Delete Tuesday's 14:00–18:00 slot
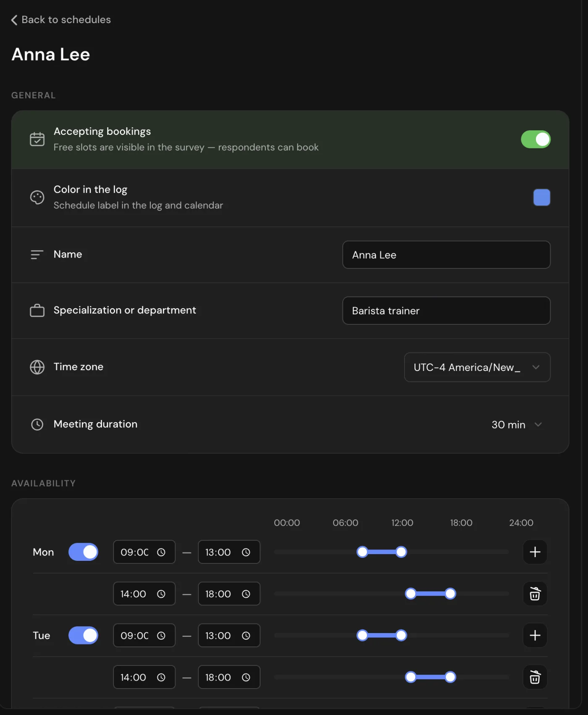The image size is (588, 715). (535, 677)
